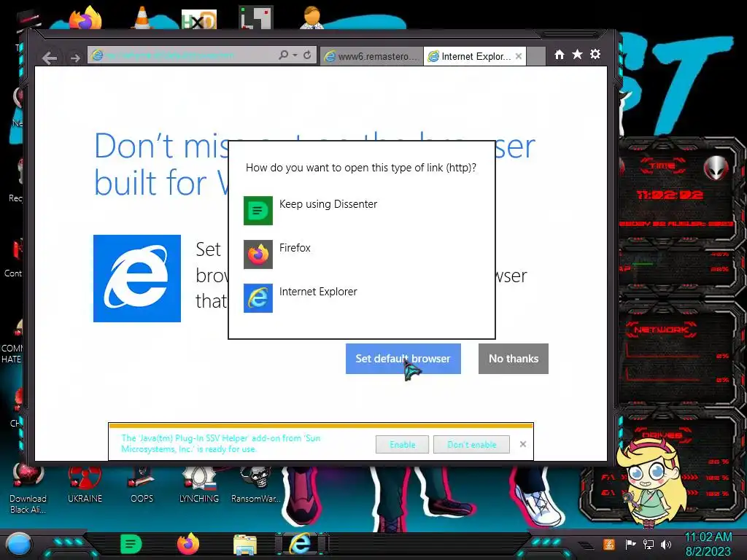Click the Start orb on the taskbar
The height and width of the screenshot is (560, 747).
click(19, 544)
